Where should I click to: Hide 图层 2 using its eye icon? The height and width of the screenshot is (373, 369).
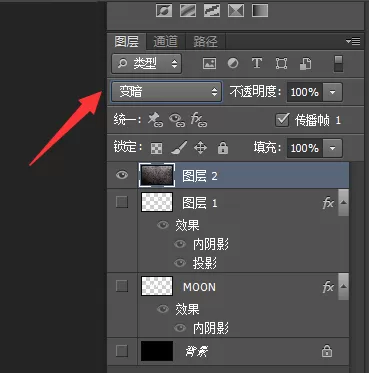tap(122, 175)
